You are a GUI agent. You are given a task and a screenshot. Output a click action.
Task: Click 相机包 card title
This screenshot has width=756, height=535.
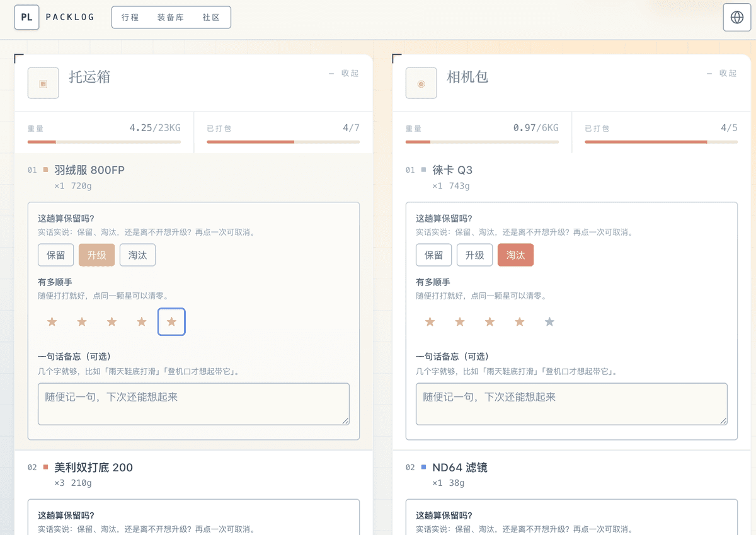tap(467, 77)
